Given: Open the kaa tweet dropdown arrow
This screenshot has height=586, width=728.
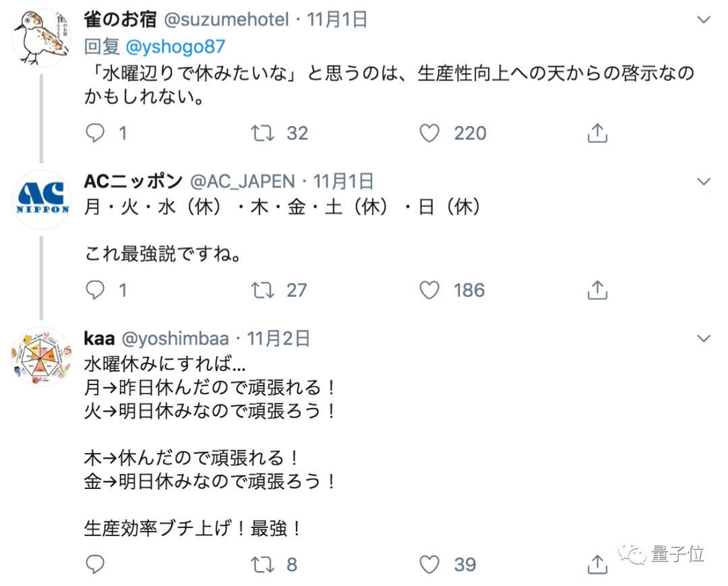Looking at the screenshot, I should point(704,339).
